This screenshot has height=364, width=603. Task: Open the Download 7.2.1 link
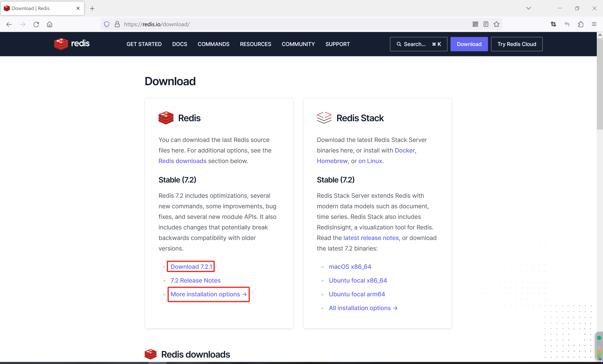pos(191,267)
